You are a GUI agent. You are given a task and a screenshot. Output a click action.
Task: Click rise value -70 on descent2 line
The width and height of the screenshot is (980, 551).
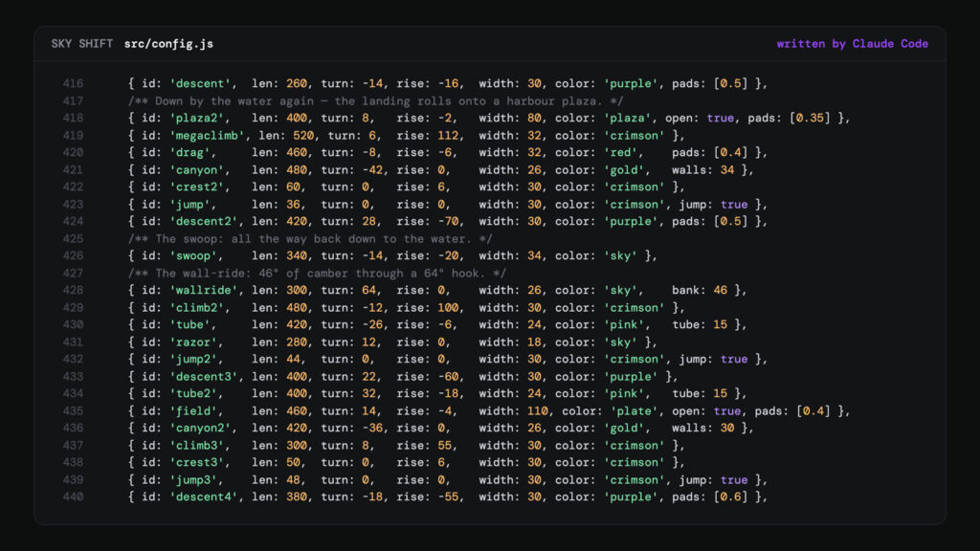448,221
